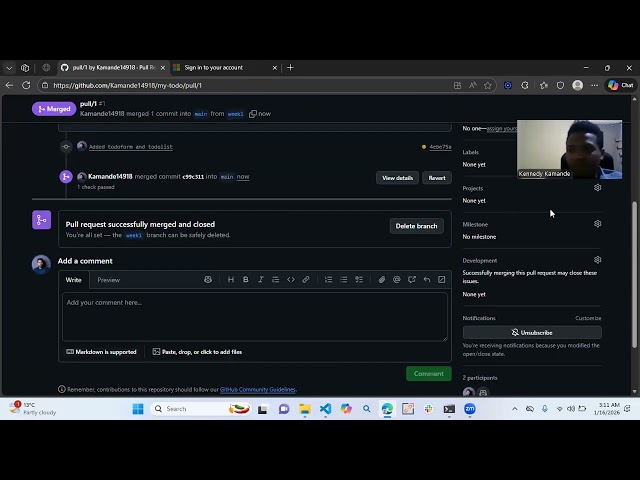Close the Sign in to your account tab
The image size is (640, 480).
(275, 68)
